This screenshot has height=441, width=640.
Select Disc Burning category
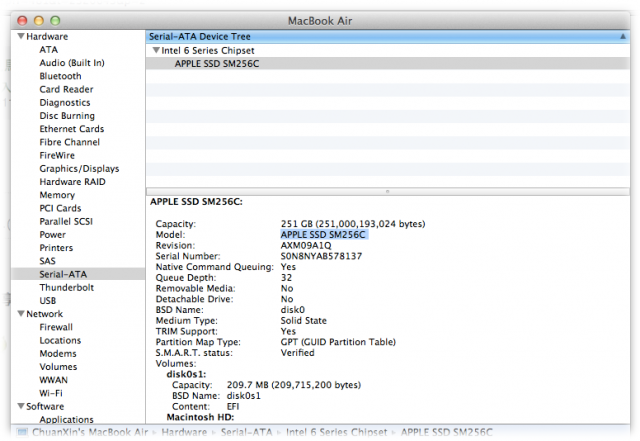[x=67, y=116]
